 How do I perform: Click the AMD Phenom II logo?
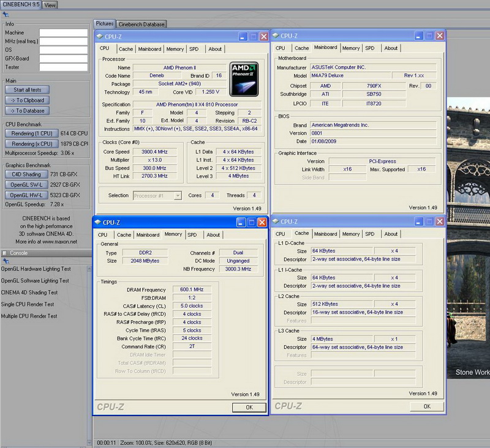coord(244,78)
